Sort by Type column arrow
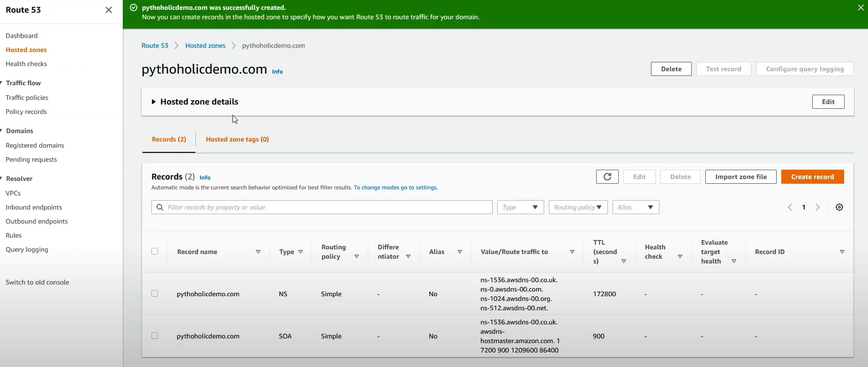 pyautogui.click(x=300, y=252)
